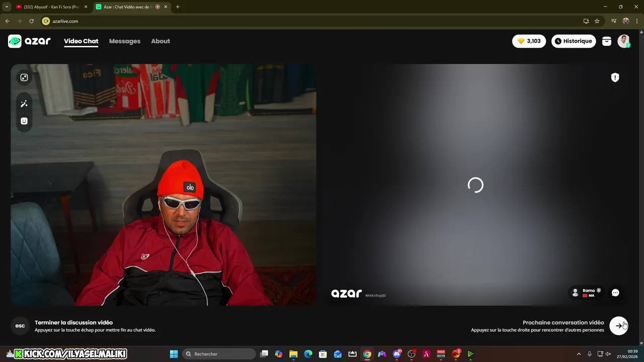
Task: Open the camera site permission icon
Action: [x=46, y=21]
